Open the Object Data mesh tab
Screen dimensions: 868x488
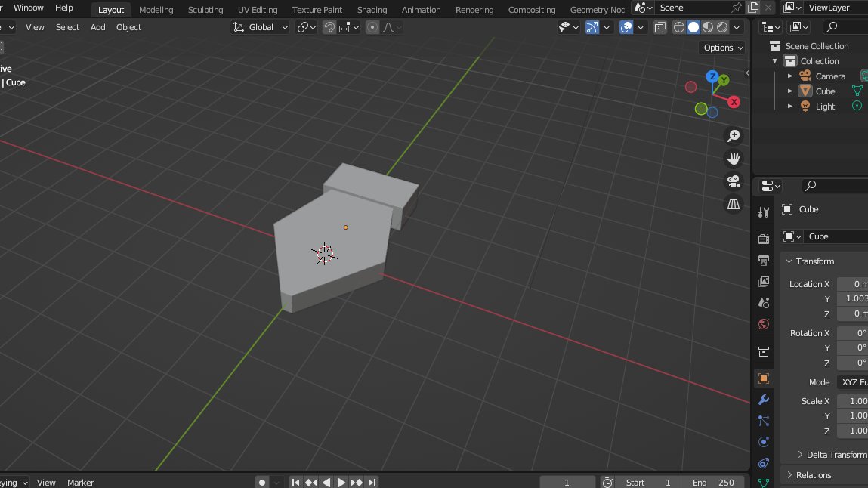(764, 483)
